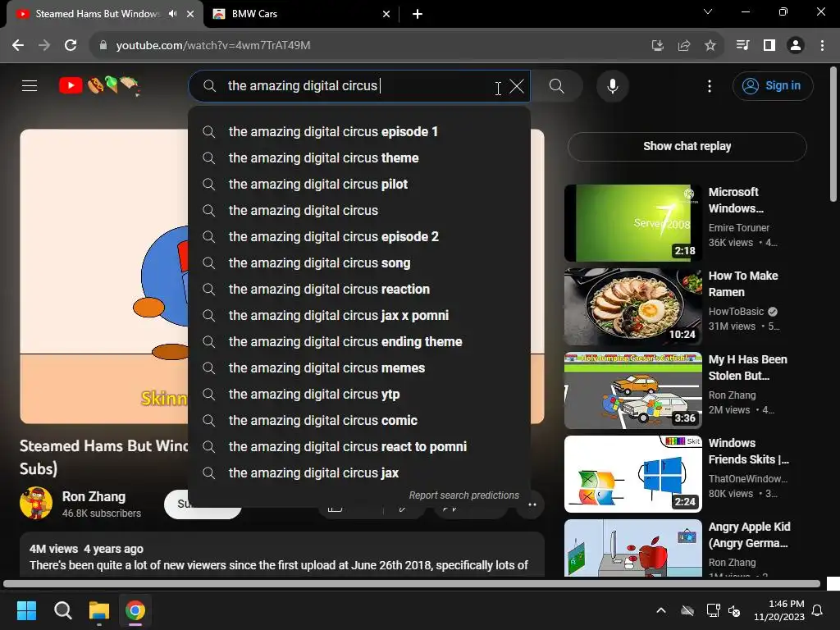Clear the search box with the X
The width and height of the screenshot is (840, 630).
click(x=517, y=86)
